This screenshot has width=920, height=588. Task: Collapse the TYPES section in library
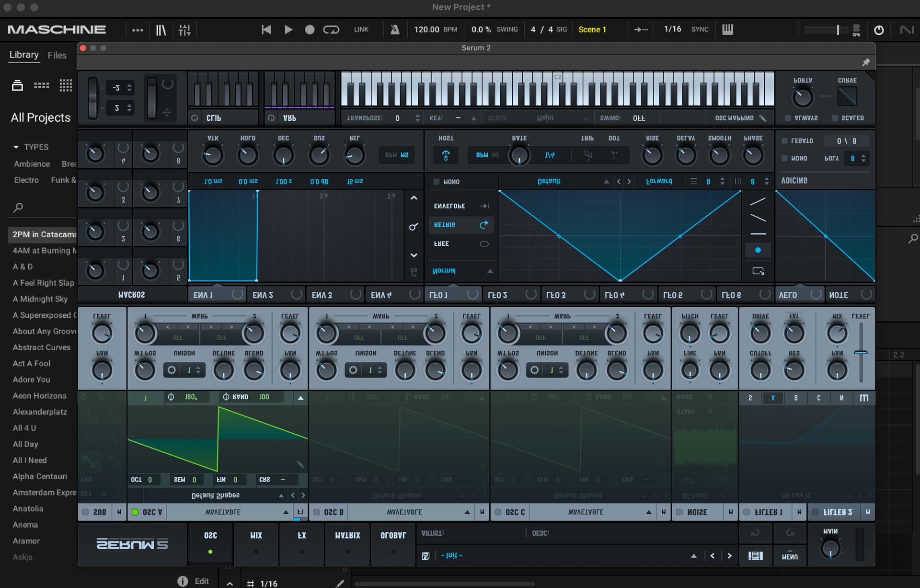click(16, 147)
